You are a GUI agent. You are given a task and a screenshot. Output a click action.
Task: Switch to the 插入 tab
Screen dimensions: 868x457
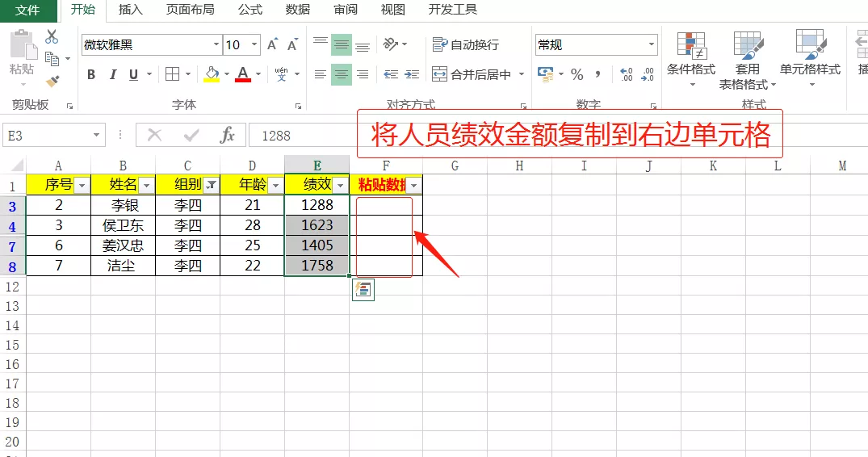coord(130,10)
